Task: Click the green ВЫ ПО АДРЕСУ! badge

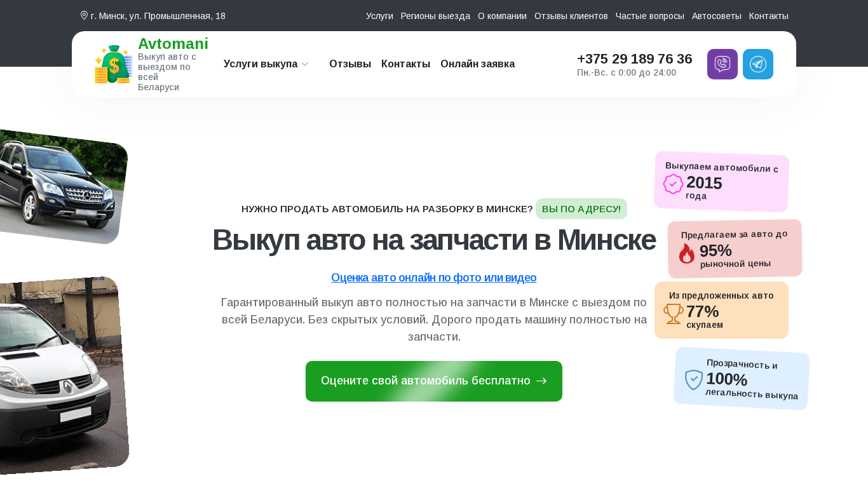Action: (x=581, y=208)
